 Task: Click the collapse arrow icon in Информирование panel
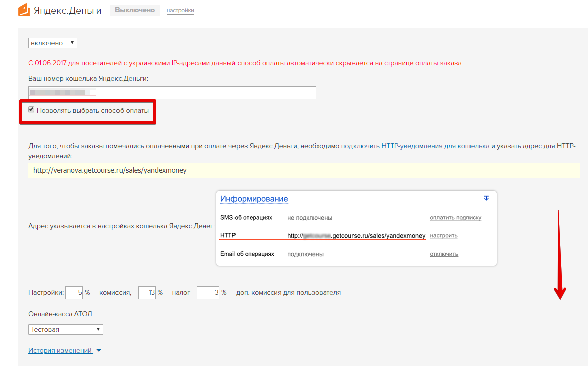[486, 198]
